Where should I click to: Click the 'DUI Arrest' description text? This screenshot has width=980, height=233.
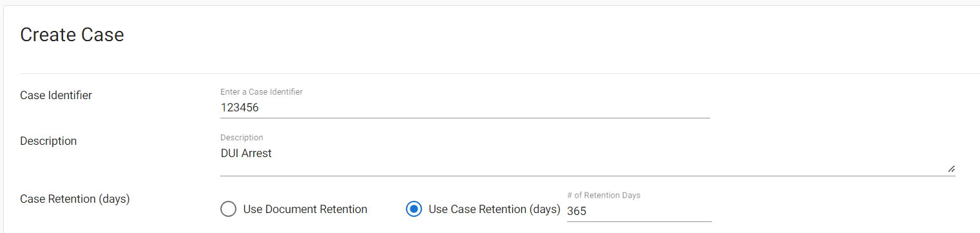point(246,153)
